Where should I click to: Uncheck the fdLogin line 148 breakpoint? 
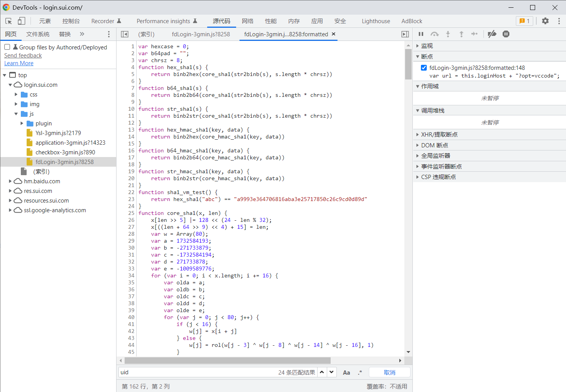coord(424,68)
